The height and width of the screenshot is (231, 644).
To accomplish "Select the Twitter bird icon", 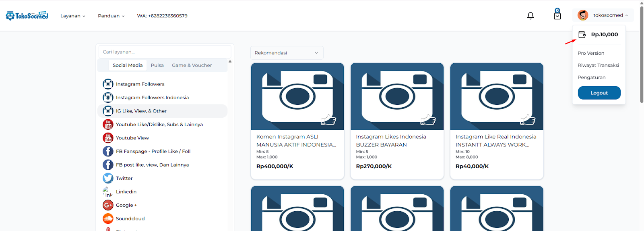I will click(x=108, y=178).
